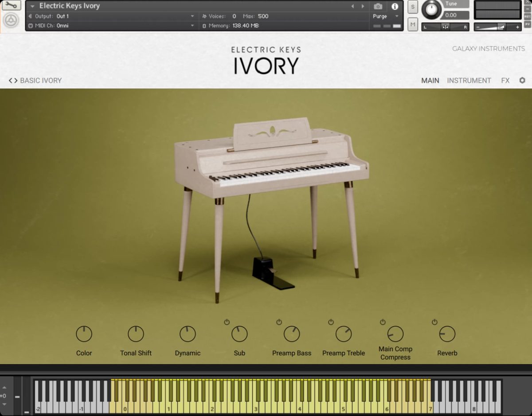Open snapshot view with camera icon
532x416 pixels.
click(378, 6)
